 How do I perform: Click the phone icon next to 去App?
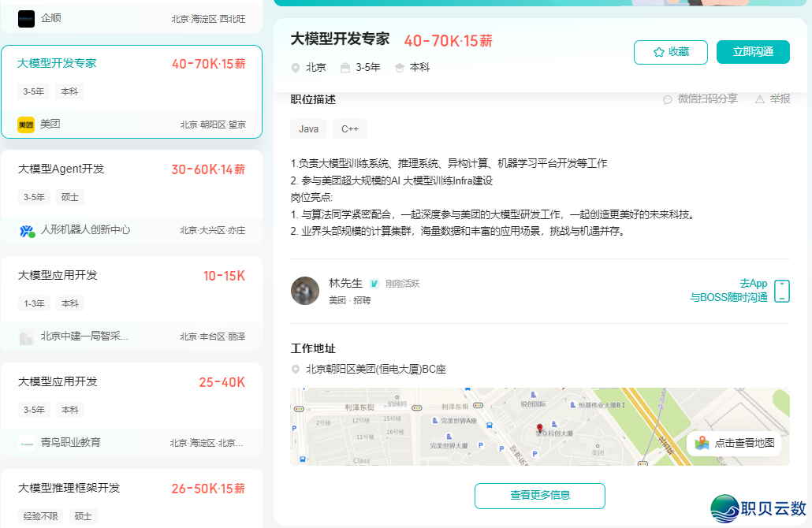[781, 291]
